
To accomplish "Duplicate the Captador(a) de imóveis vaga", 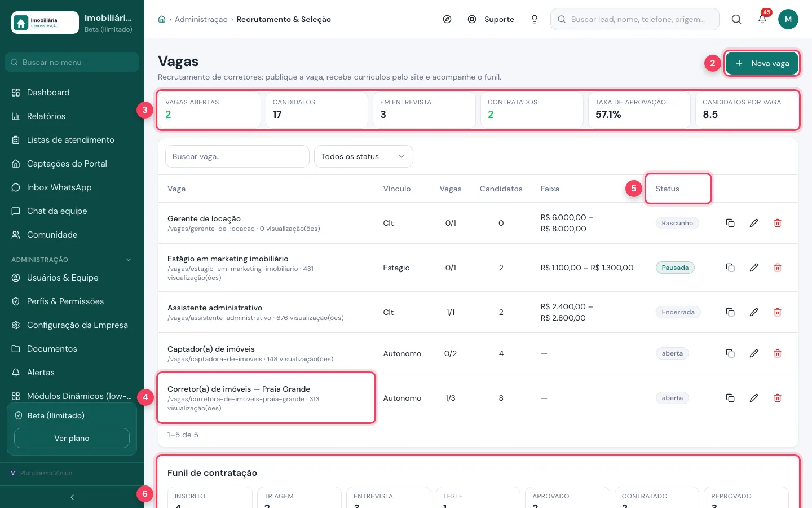I will point(730,353).
